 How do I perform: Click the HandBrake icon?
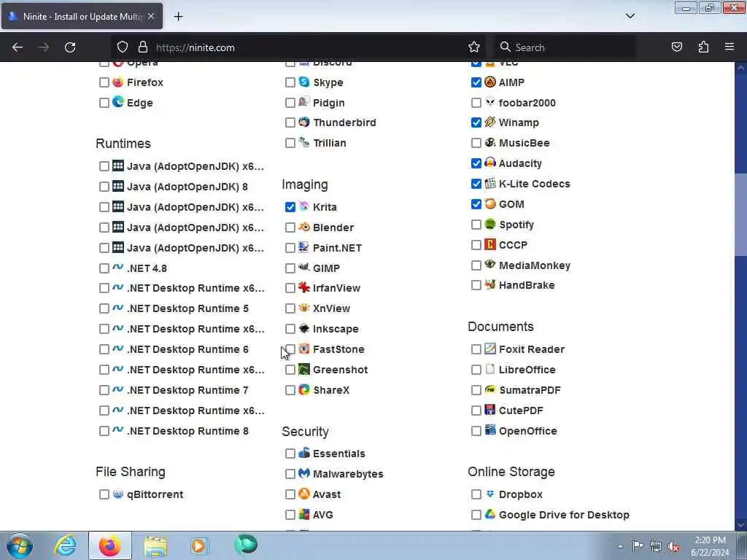tap(490, 285)
